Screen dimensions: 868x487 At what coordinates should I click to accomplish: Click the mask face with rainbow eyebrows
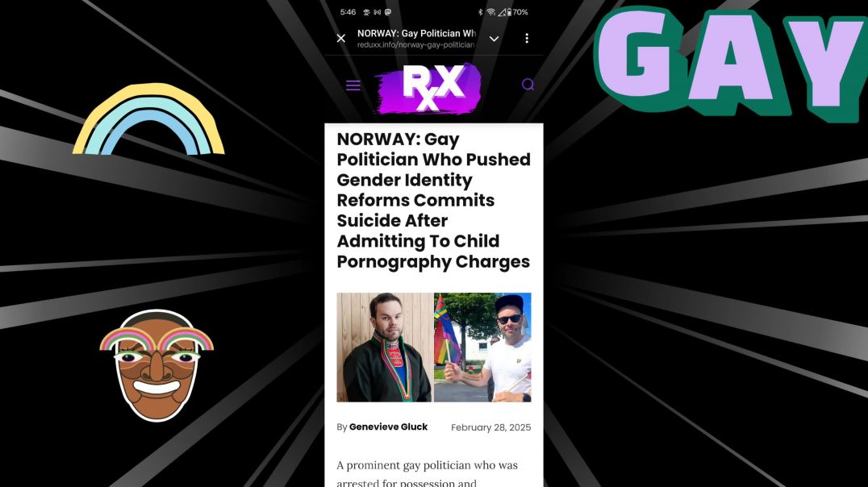click(156, 365)
